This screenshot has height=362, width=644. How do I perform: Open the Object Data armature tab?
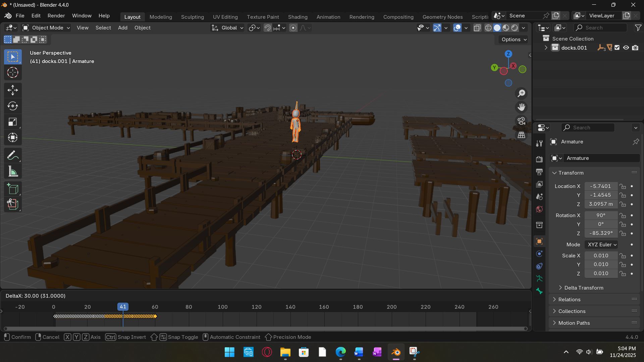[x=539, y=279]
